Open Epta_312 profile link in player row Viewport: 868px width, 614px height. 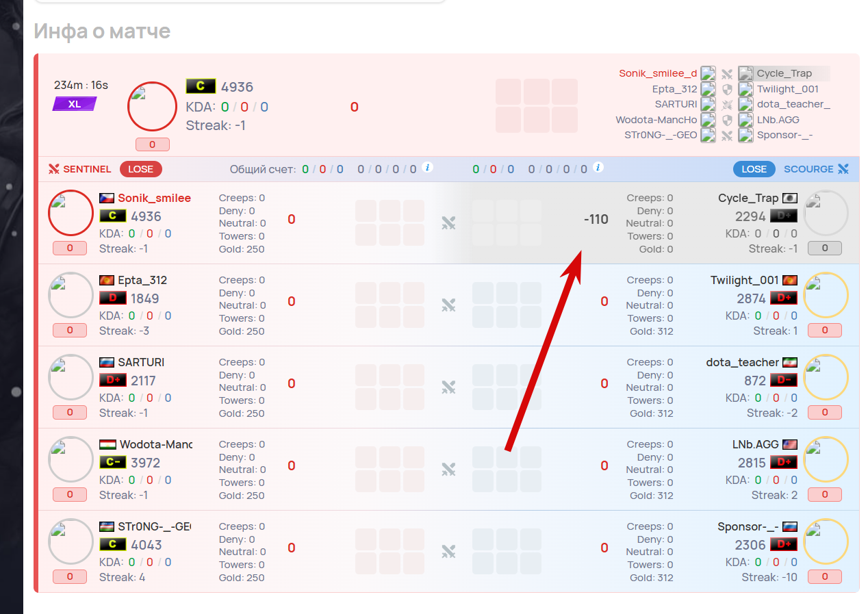[x=142, y=280]
